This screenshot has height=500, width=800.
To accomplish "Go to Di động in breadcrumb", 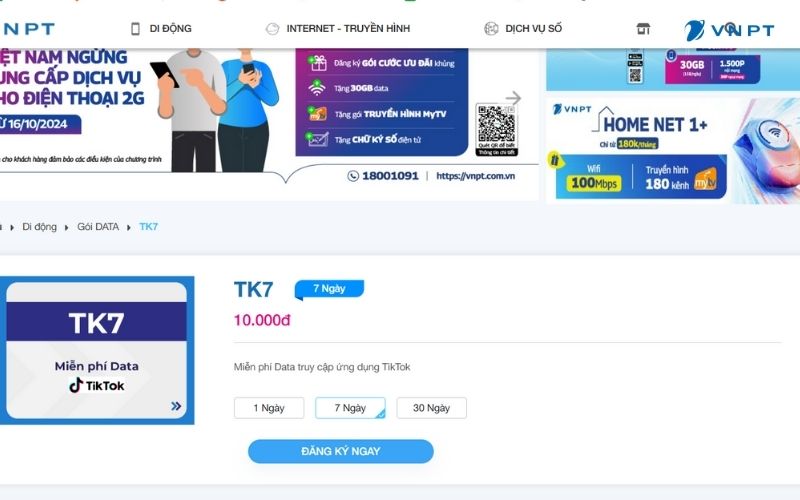I will click(39, 227).
